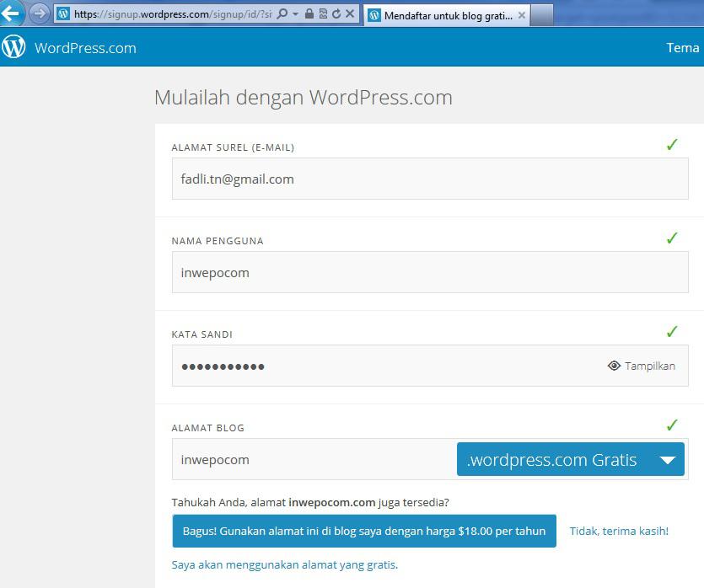Toggle password visibility with eye icon
The image size is (704, 588).
[x=614, y=366]
